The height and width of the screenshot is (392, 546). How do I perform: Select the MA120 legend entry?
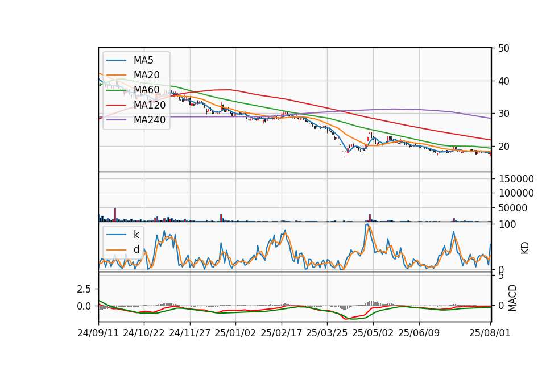click(x=136, y=105)
